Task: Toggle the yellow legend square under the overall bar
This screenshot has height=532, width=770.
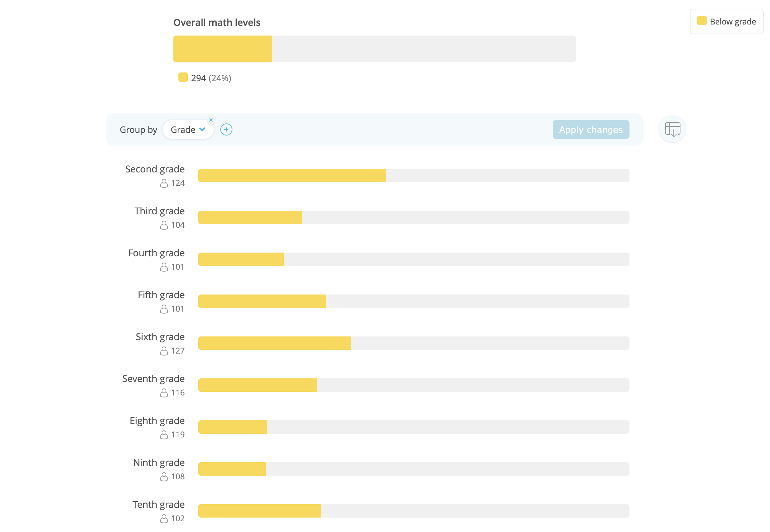Action: [182, 77]
